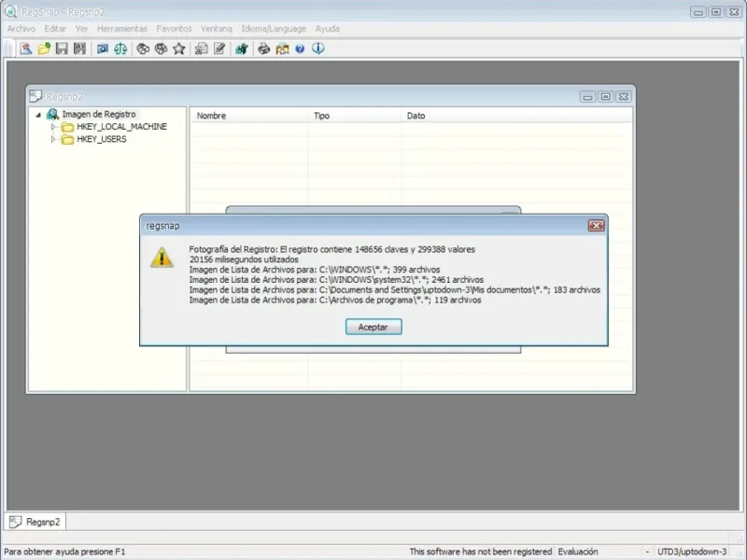Open the Ventana menu
The height and width of the screenshot is (560, 747).
217,29
